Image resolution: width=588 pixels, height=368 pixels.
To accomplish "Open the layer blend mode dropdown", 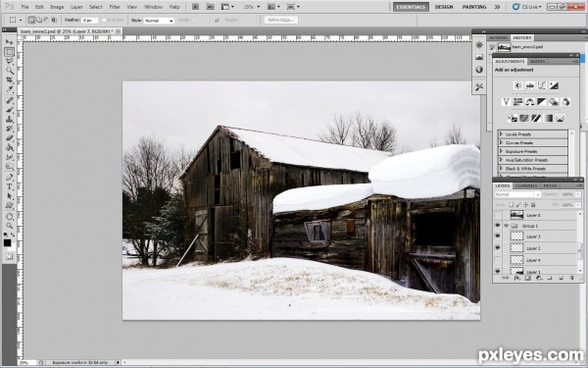I will click(517, 194).
